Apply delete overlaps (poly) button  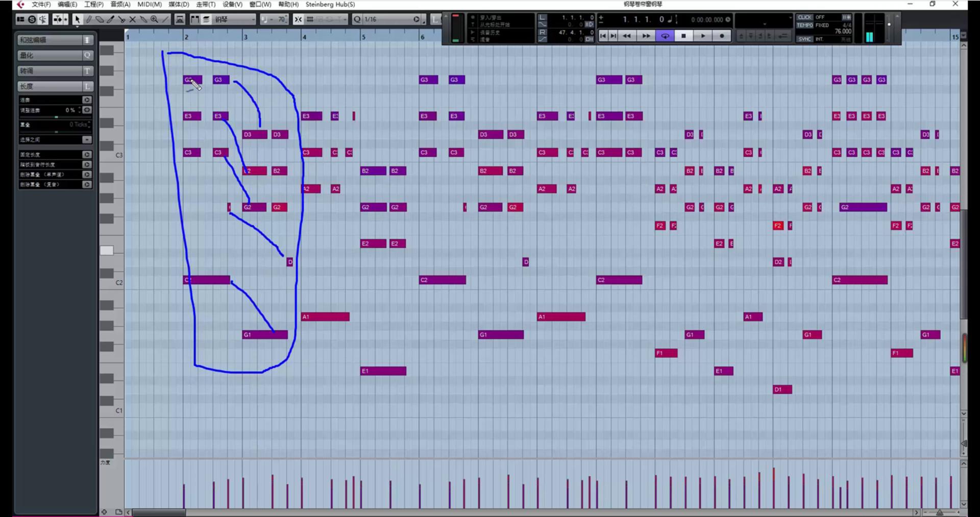(87, 184)
